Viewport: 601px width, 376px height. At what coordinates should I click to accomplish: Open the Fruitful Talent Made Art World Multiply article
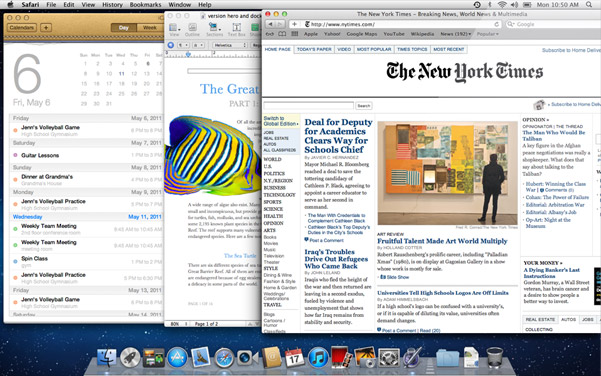point(442,241)
